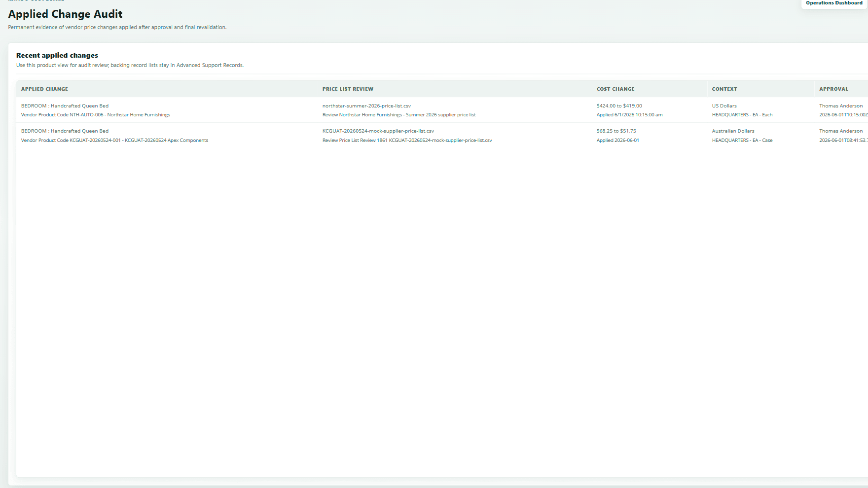Open BEDROOM : Handcrafted Queen Bed in KCGUAT row
The height and width of the screenshot is (488, 868).
pyautogui.click(x=65, y=131)
